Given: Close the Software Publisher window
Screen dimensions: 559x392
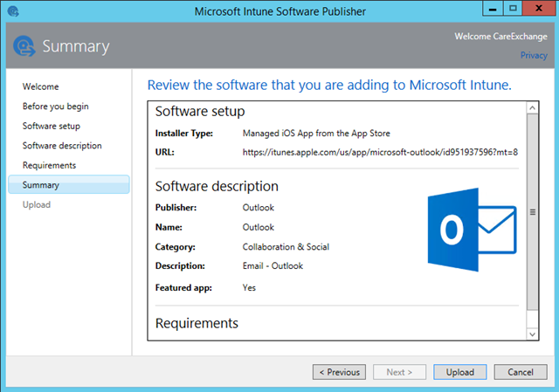Looking at the screenshot, I should pyautogui.click(x=539, y=9).
